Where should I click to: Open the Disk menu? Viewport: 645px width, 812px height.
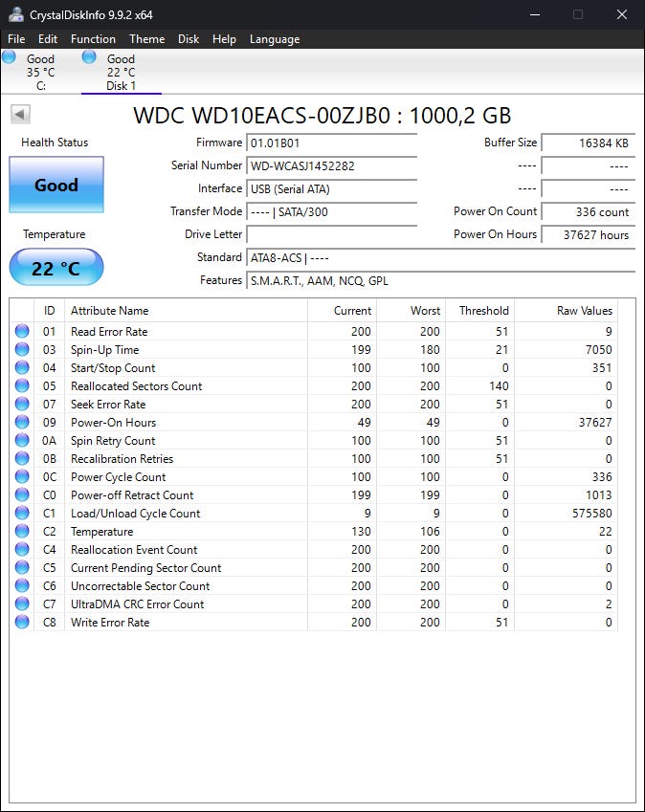(x=189, y=39)
